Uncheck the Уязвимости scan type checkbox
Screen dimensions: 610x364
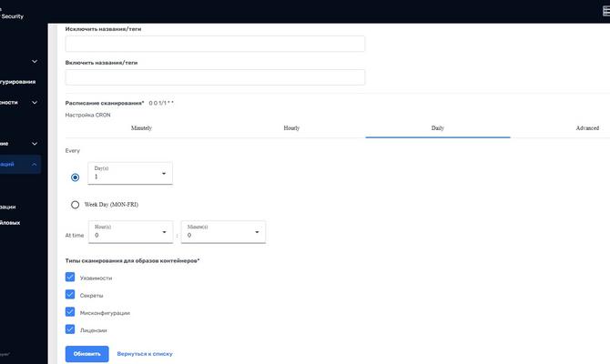tap(70, 277)
